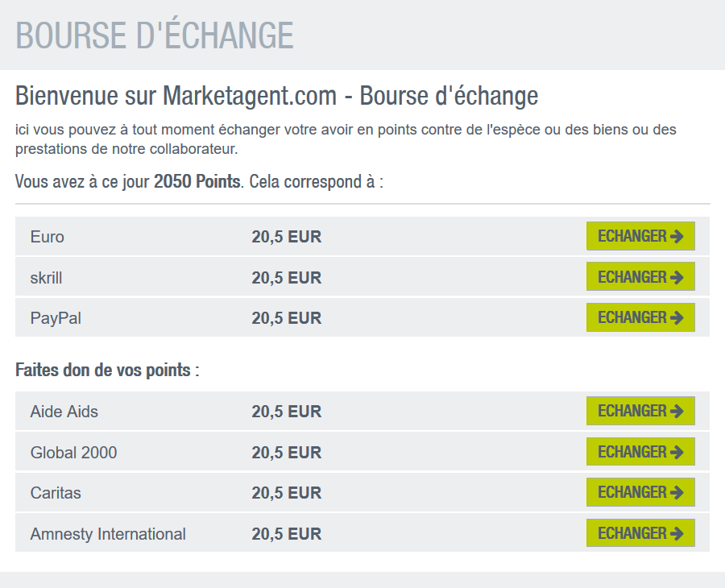Screen dimensions: 725x588
Task: Select the Euro payout option label
Action: click(x=47, y=236)
